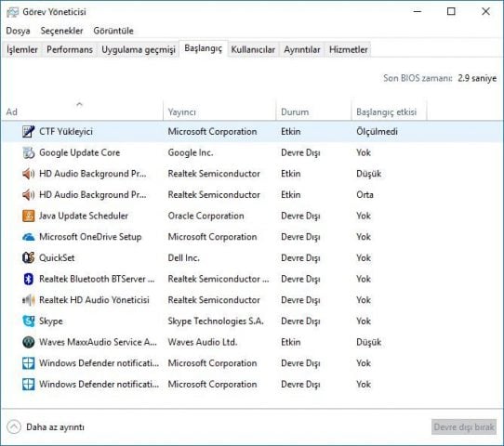This screenshot has height=446, width=504.
Task: Click the Ölçülmedi startup impact value
Action: [x=377, y=132]
